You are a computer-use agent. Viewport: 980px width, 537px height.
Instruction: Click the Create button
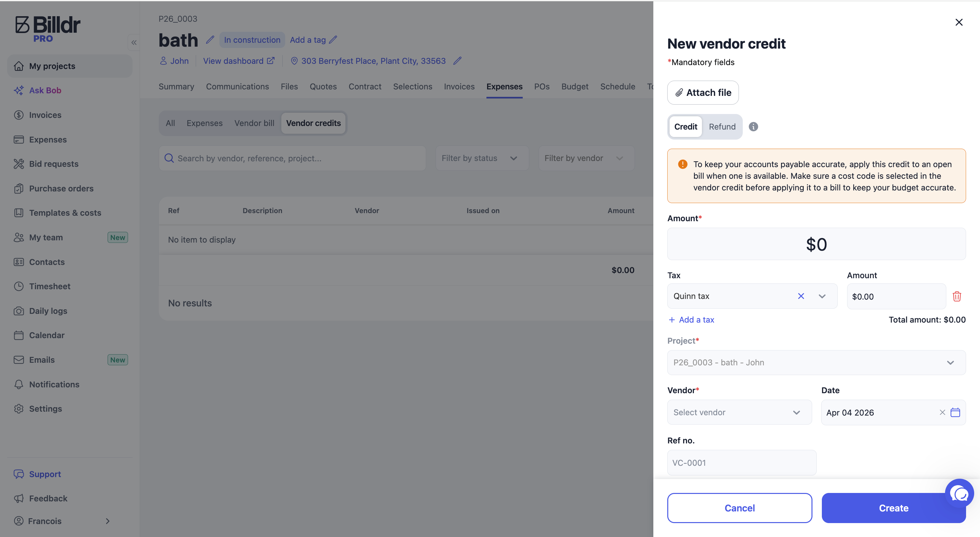point(893,508)
